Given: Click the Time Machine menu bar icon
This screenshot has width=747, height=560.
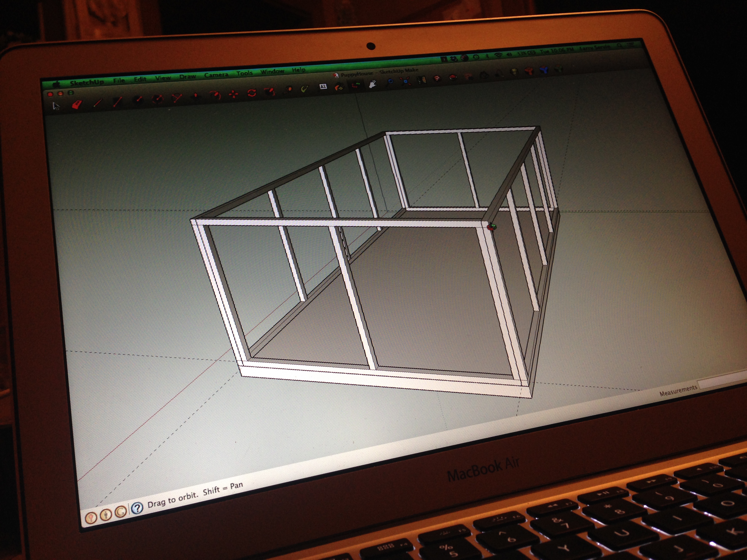Looking at the screenshot, I should 476,57.
